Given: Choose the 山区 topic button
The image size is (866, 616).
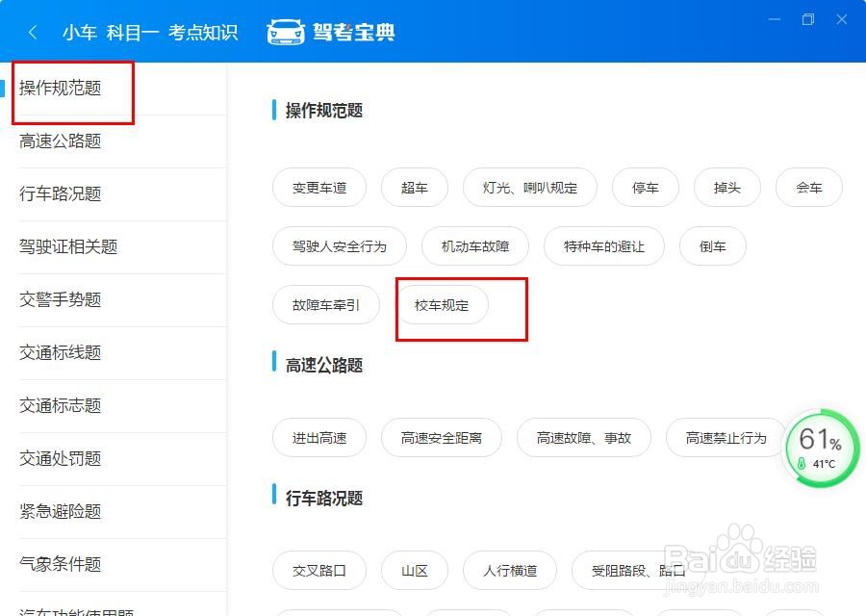Looking at the screenshot, I should (414, 571).
